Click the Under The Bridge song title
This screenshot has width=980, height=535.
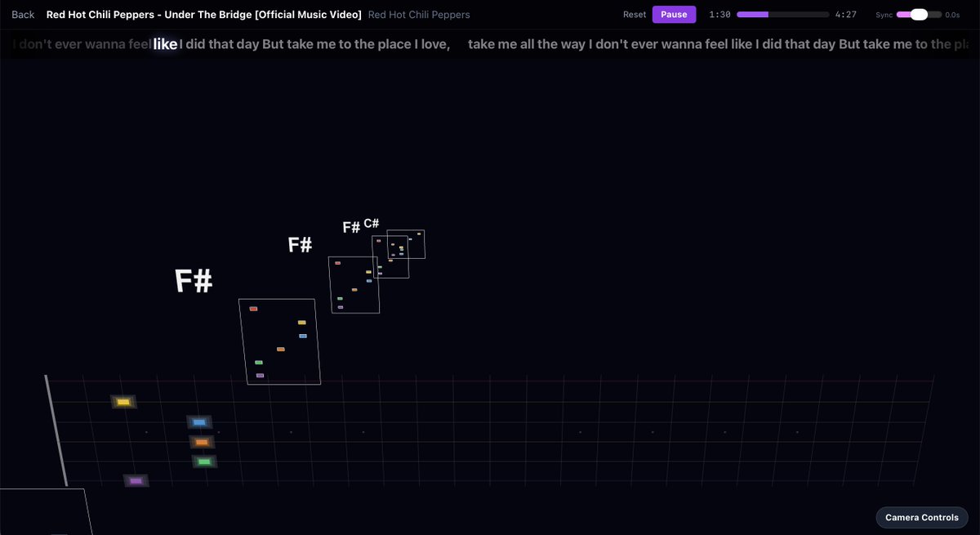[x=204, y=15]
